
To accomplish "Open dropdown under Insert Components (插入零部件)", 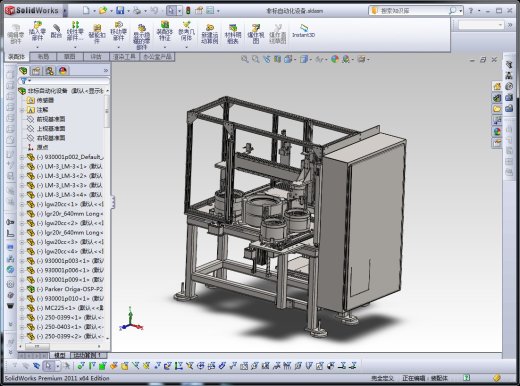I will pyautogui.click(x=37, y=47).
